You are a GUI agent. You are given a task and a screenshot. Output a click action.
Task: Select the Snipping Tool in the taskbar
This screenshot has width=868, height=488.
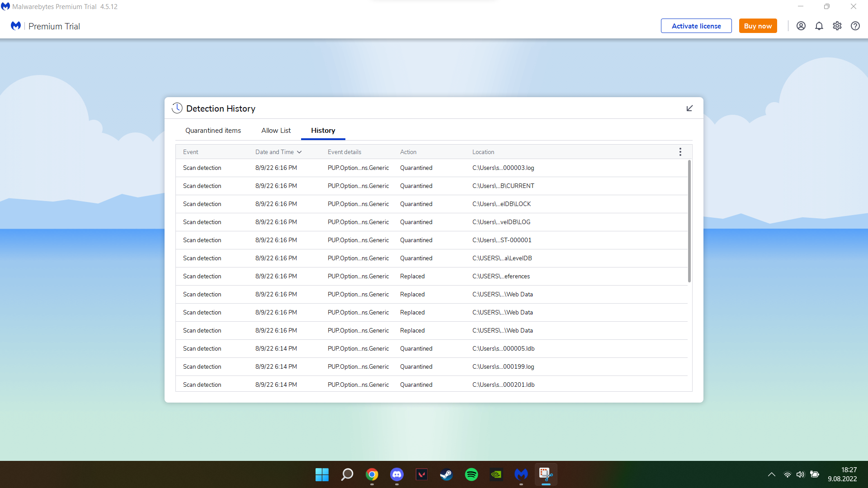(546, 474)
